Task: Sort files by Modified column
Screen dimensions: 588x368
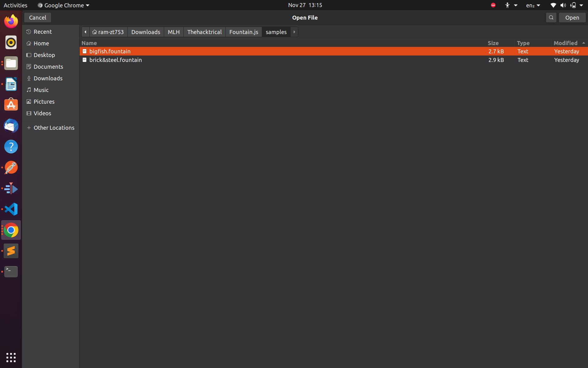Action: click(x=565, y=43)
